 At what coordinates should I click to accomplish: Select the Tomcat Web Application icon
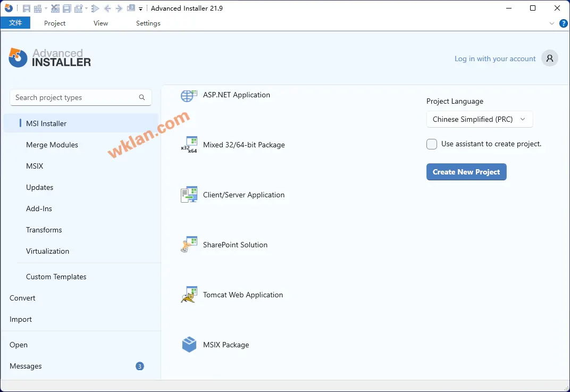point(189,295)
